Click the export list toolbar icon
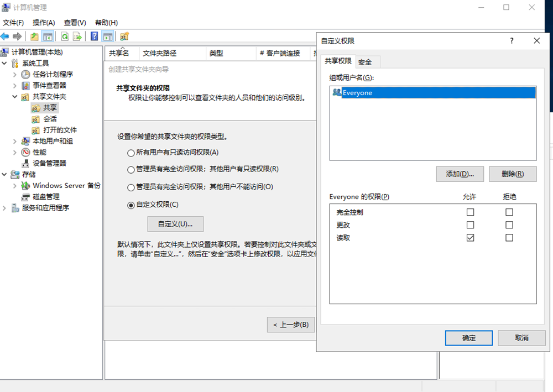The width and height of the screenshot is (553, 392). point(77,36)
